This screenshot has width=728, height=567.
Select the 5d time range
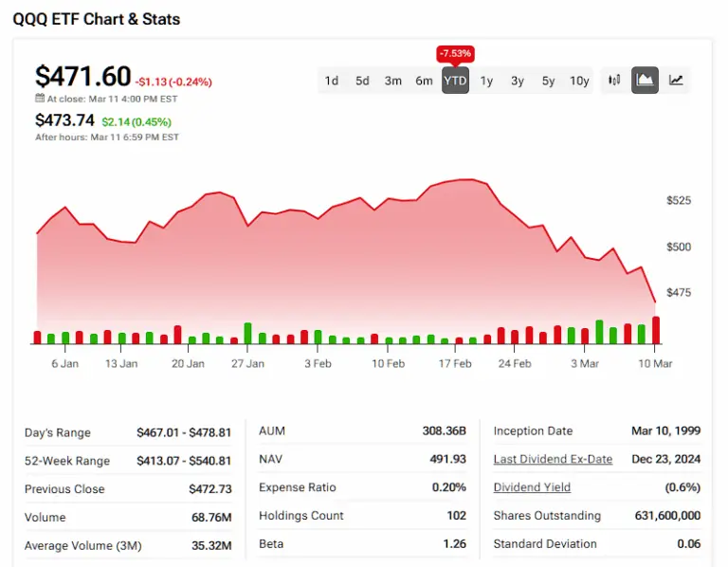(x=362, y=81)
